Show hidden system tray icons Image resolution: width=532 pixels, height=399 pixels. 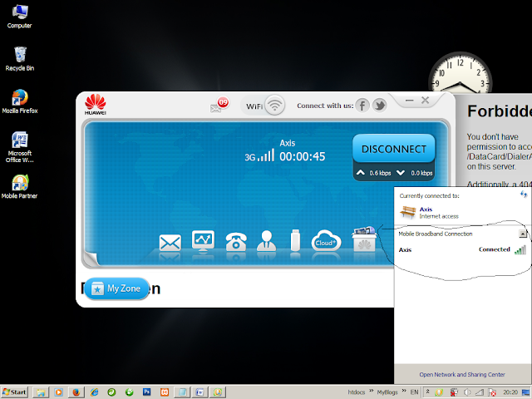click(x=428, y=392)
